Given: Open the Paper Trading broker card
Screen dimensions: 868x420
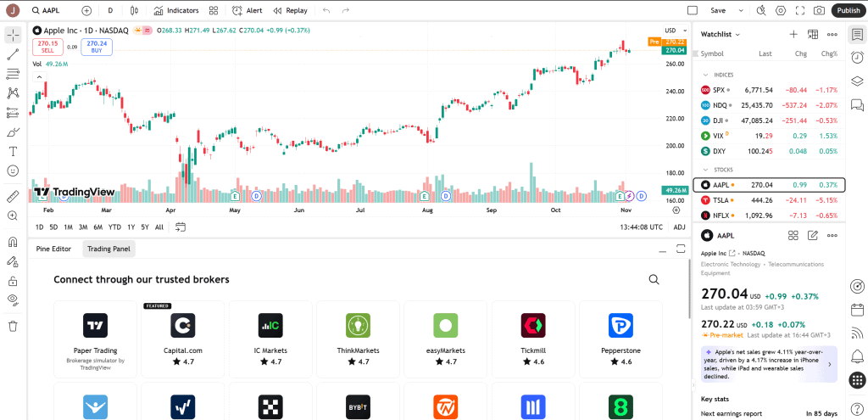Looking at the screenshot, I should [x=95, y=335].
